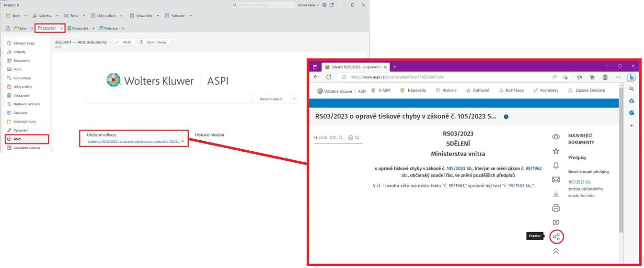Remove saved link with X button
The height and width of the screenshot is (268, 644).
(183, 142)
